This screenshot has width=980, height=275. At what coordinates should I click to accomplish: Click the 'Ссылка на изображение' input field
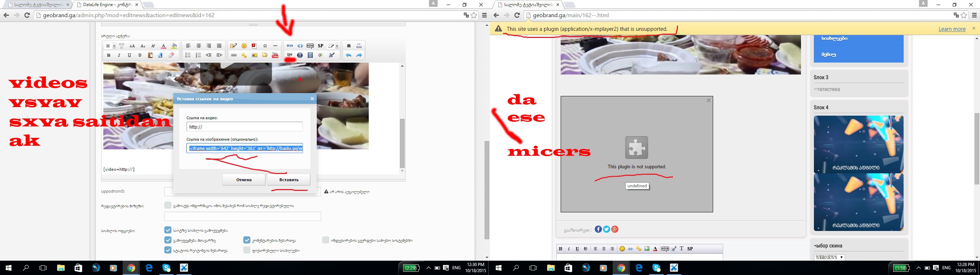245,148
